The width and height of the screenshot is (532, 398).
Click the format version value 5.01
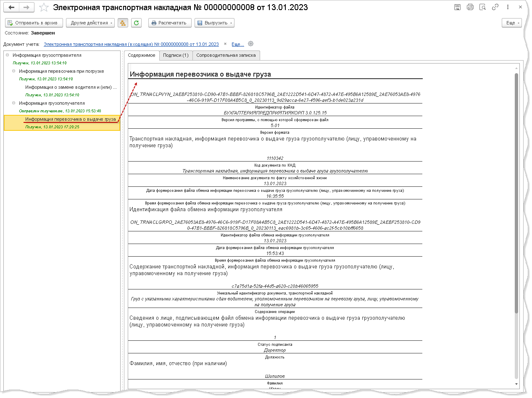(x=275, y=125)
